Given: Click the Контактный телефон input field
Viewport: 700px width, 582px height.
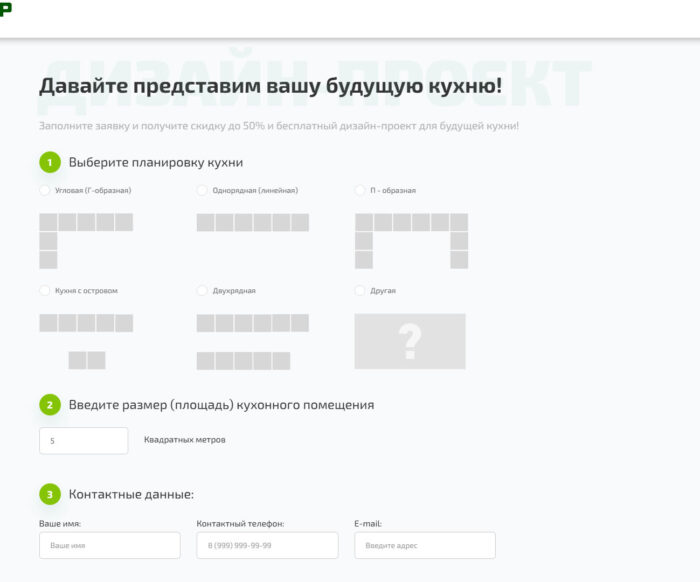Looking at the screenshot, I should [x=267, y=545].
